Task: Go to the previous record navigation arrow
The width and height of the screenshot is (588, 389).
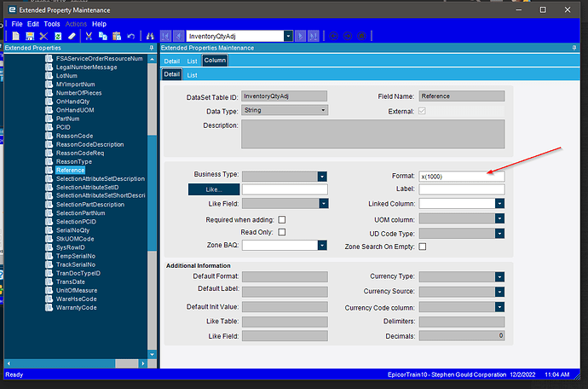Action: click(178, 36)
